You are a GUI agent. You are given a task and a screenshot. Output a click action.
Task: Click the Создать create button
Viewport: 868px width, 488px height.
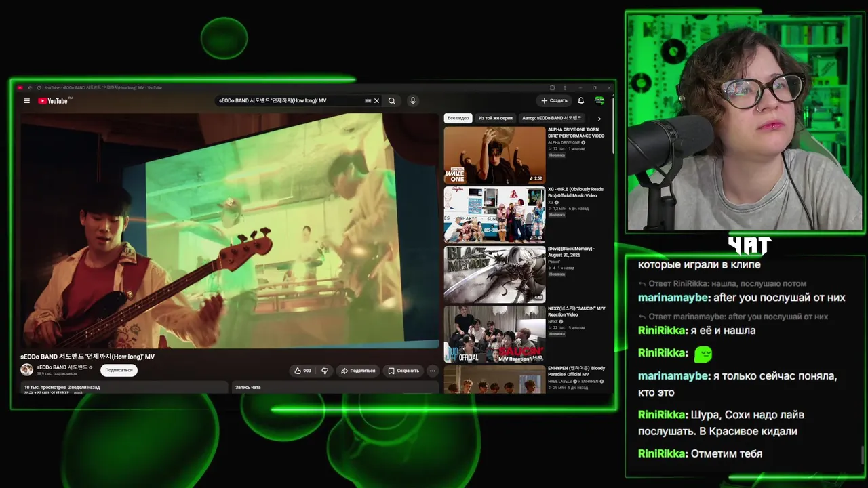click(554, 101)
